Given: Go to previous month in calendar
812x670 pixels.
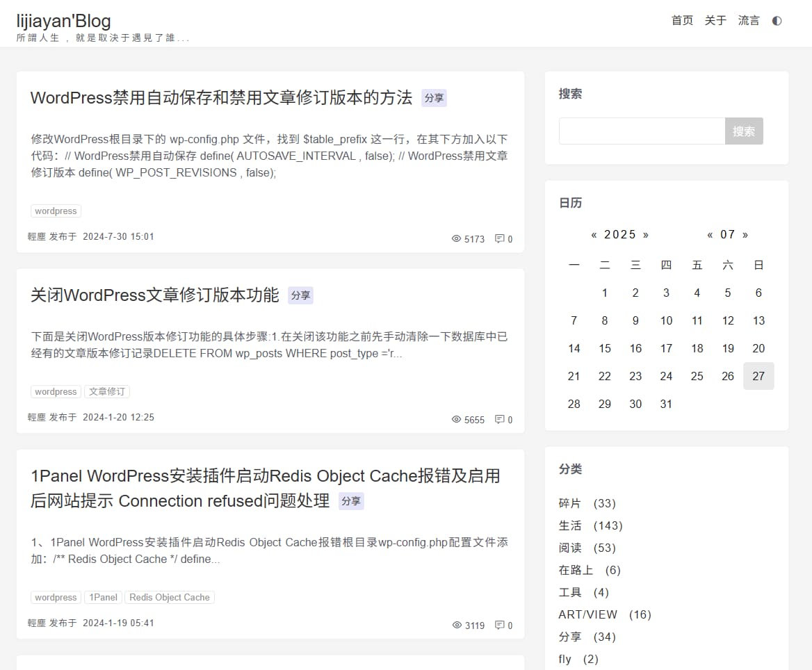Looking at the screenshot, I should point(710,235).
